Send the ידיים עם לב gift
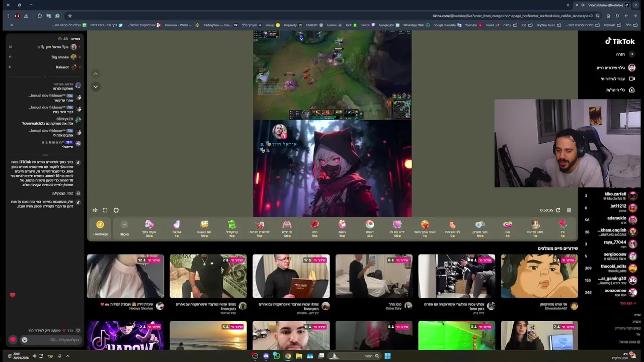644x362 pixels. click(x=397, y=228)
